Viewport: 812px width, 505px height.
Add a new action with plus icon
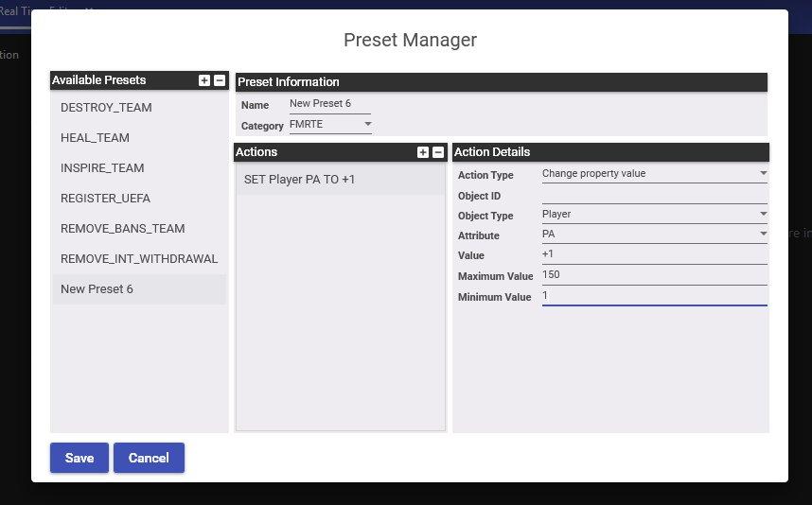(423, 152)
